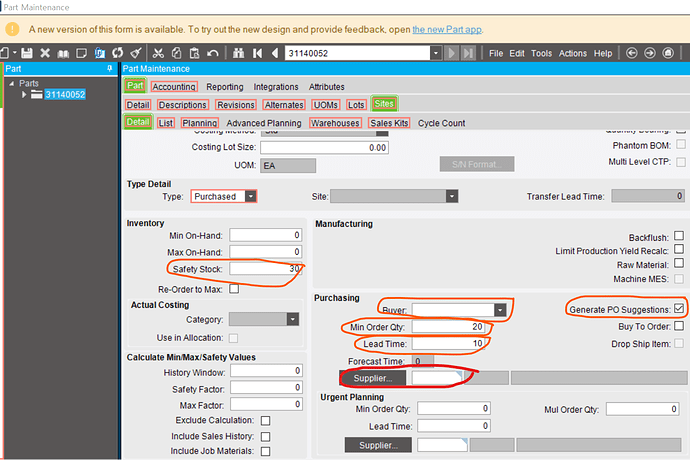
Task: Check the Raw Material checkbox
Action: pyautogui.click(x=679, y=263)
